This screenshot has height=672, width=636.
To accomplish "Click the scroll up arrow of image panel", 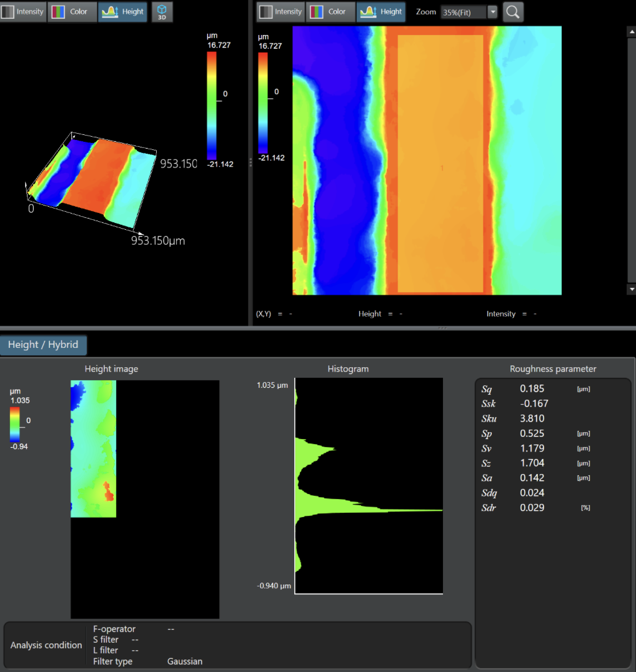I will [631, 31].
